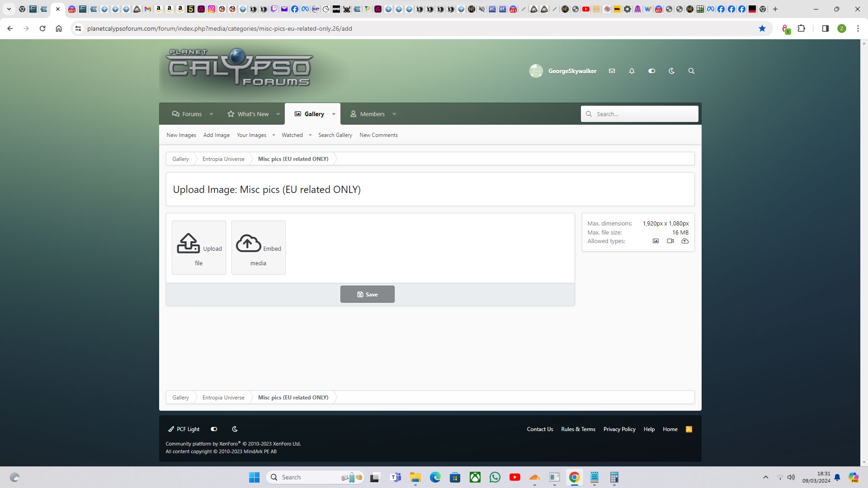This screenshot has height=488, width=868.
Task: Open WhatsApp from taskbar
Action: (495, 477)
